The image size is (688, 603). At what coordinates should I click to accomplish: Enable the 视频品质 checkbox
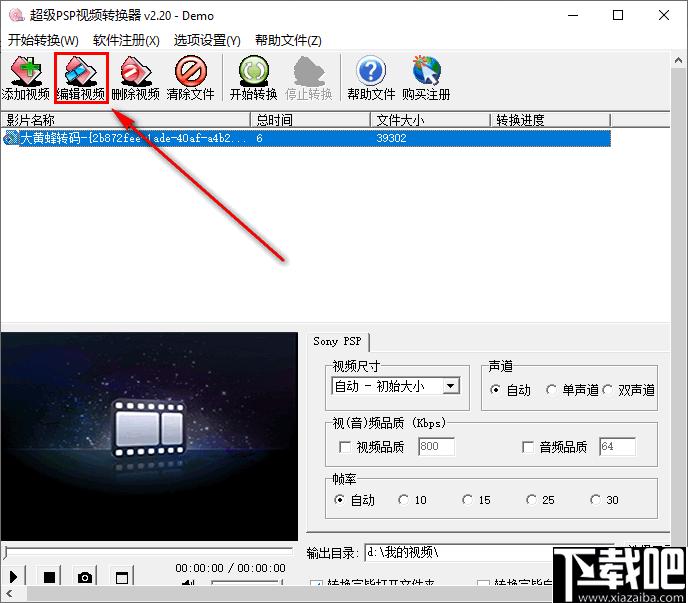coord(345,447)
